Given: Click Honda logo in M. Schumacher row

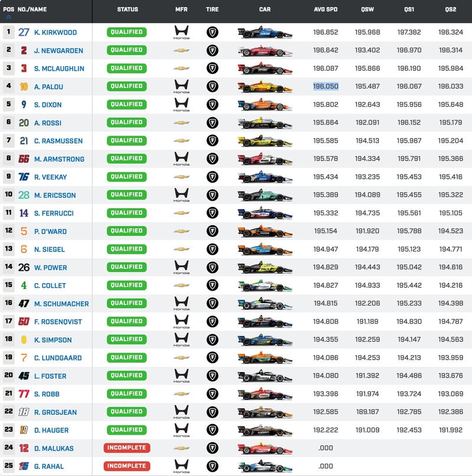Looking at the screenshot, I should pyautogui.click(x=181, y=303).
